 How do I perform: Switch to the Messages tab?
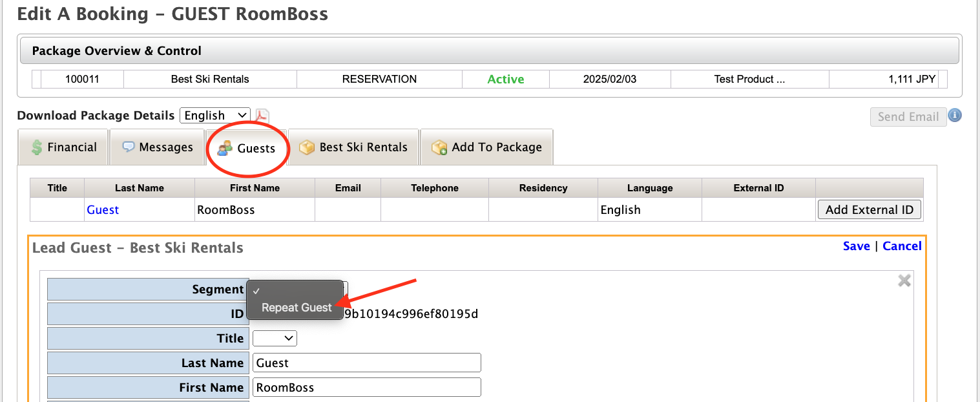157,147
